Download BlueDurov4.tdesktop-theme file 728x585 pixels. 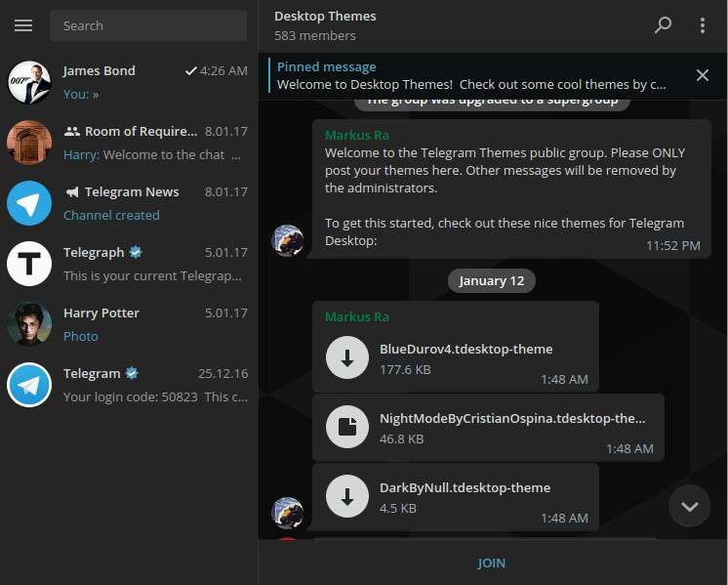[347, 357]
